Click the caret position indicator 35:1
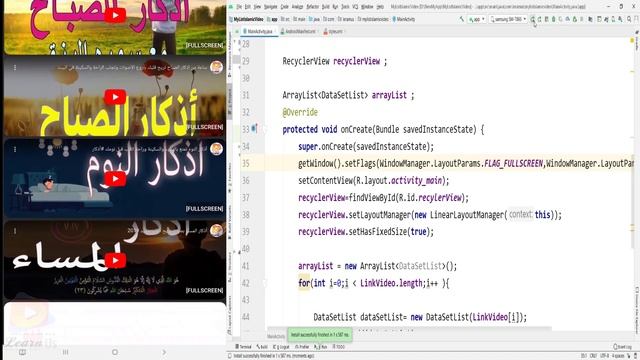 tap(584, 356)
